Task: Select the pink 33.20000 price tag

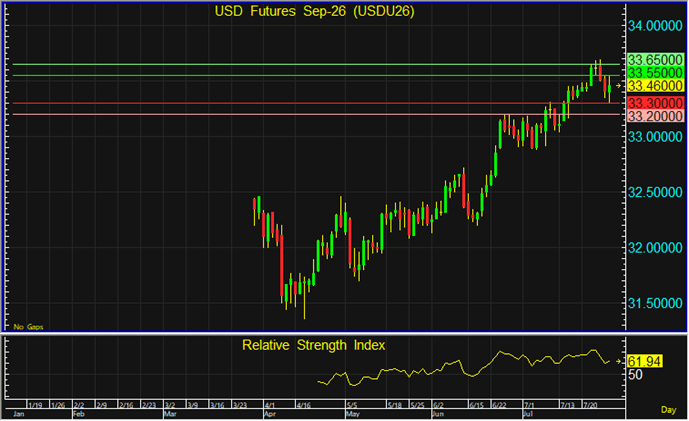Action: tap(655, 116)
